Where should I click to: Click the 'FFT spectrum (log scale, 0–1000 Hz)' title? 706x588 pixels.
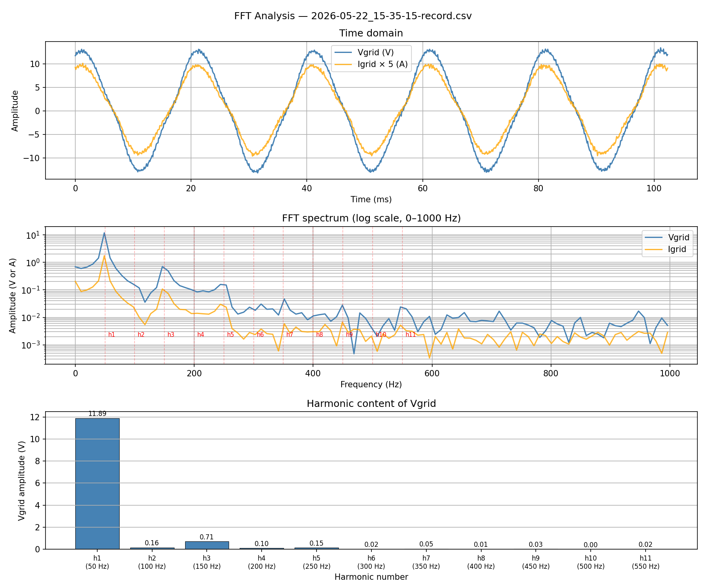tap(371, 218)
